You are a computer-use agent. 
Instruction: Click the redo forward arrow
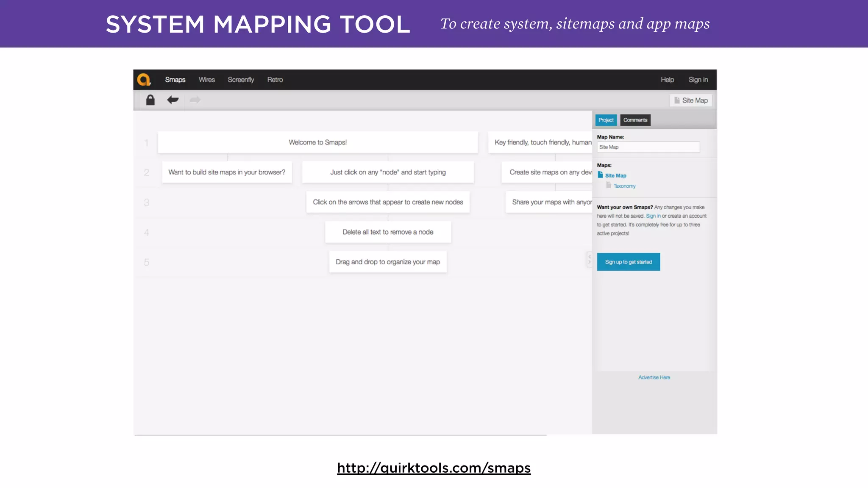[x=195, y=100]
